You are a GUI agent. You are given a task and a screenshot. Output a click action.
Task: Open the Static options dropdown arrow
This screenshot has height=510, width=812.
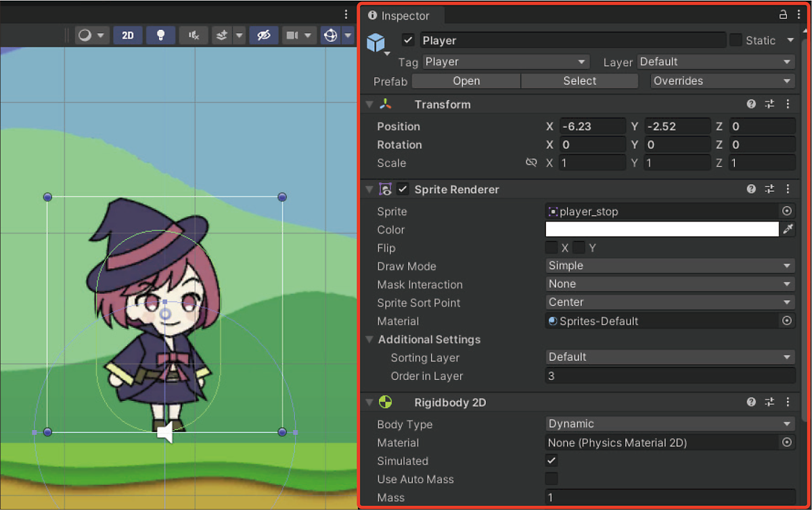click(x=790, y=41)
